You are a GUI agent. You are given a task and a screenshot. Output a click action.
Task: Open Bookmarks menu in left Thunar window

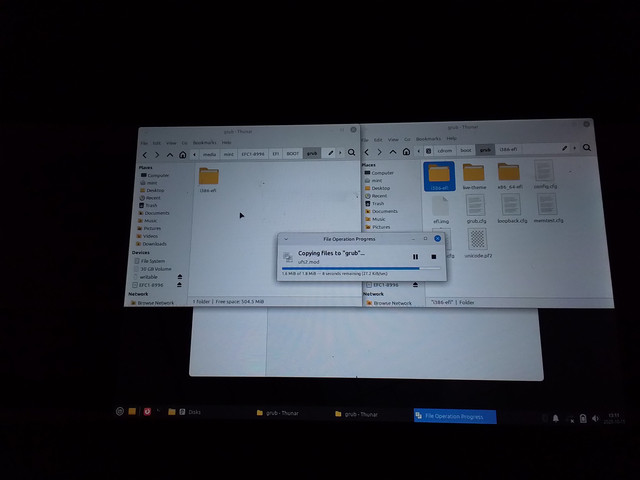[204, 143]
